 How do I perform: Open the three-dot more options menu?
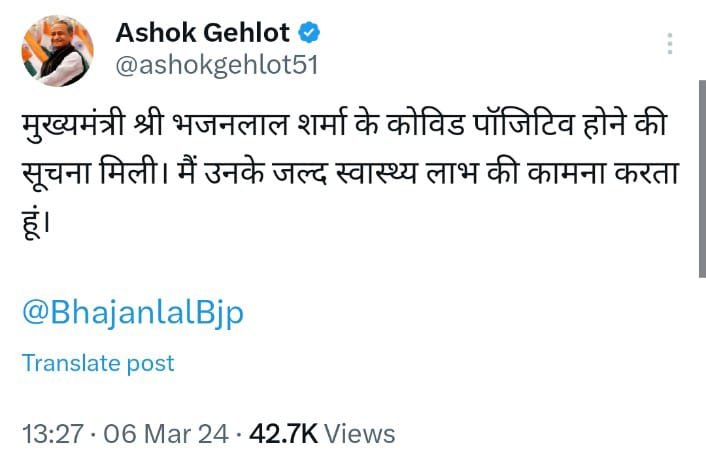click(669, 46)
